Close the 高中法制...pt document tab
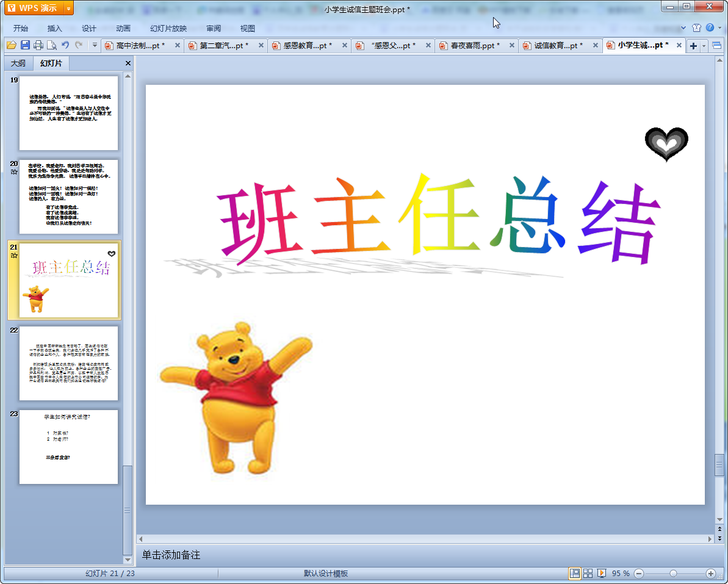Screen dimensions: 728x584 [x=178, y=46]
